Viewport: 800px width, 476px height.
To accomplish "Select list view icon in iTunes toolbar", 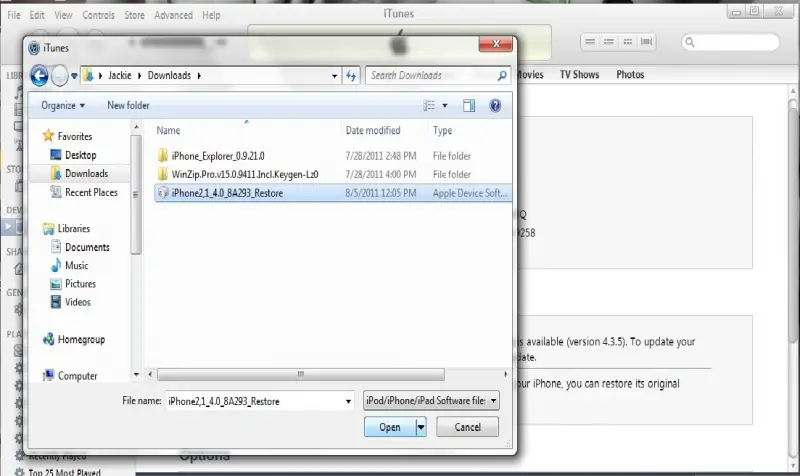I will pos(590,42).
